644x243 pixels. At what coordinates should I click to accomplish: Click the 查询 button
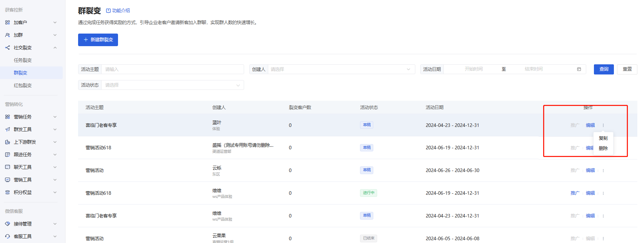click(x=604, y=69)
